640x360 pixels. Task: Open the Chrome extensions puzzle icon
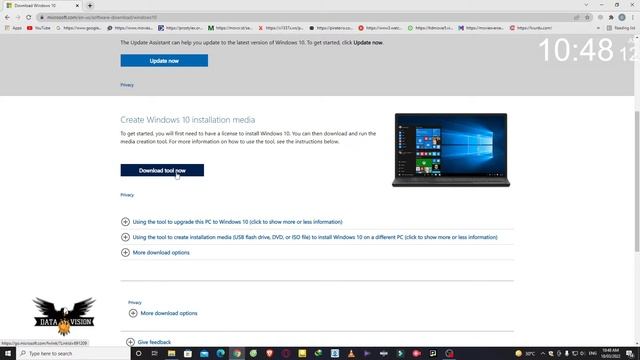(x=611, y=17)
